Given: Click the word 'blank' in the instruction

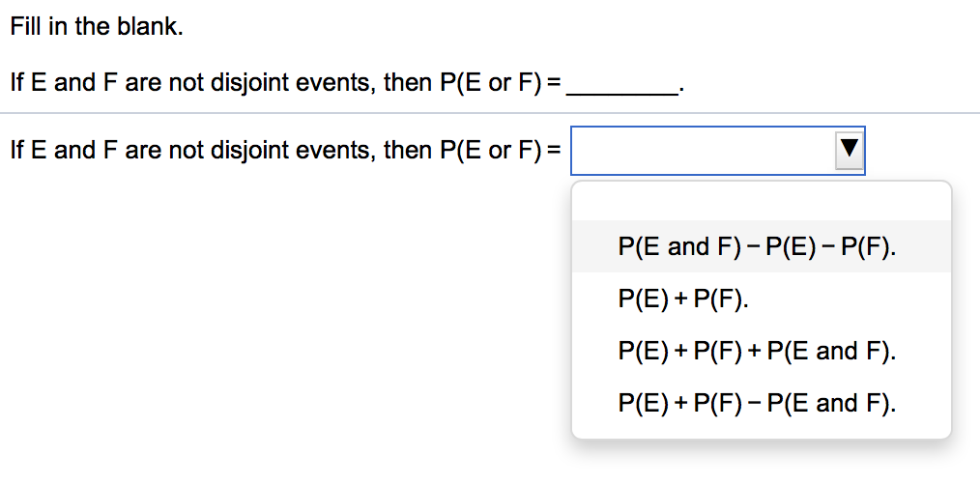Looking at the screenshot, I should tap(150, 27).
